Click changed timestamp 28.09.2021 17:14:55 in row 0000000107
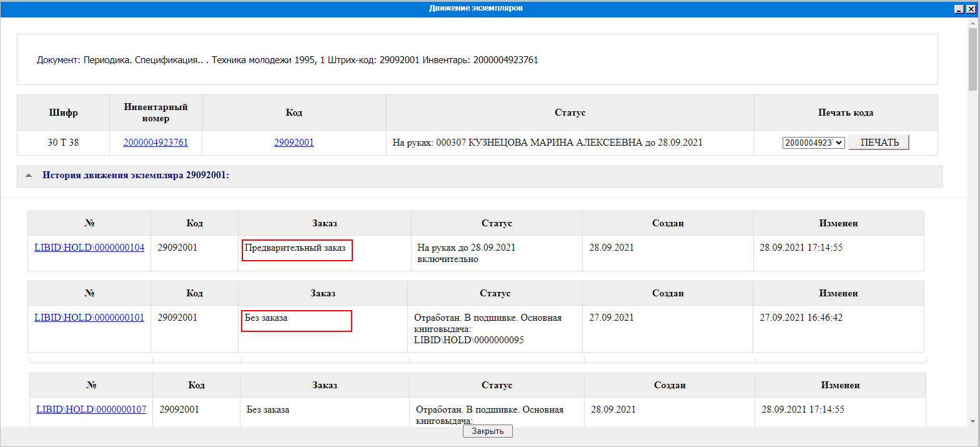980x447 pixels. [803, 409]
